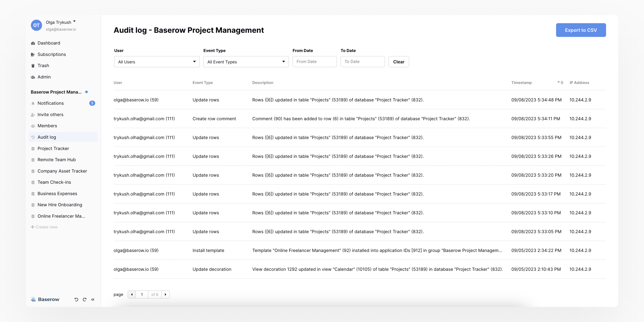
Task: Click the Dashboard gauge icon
Action: pyautogui.click(x=33, y=43)
